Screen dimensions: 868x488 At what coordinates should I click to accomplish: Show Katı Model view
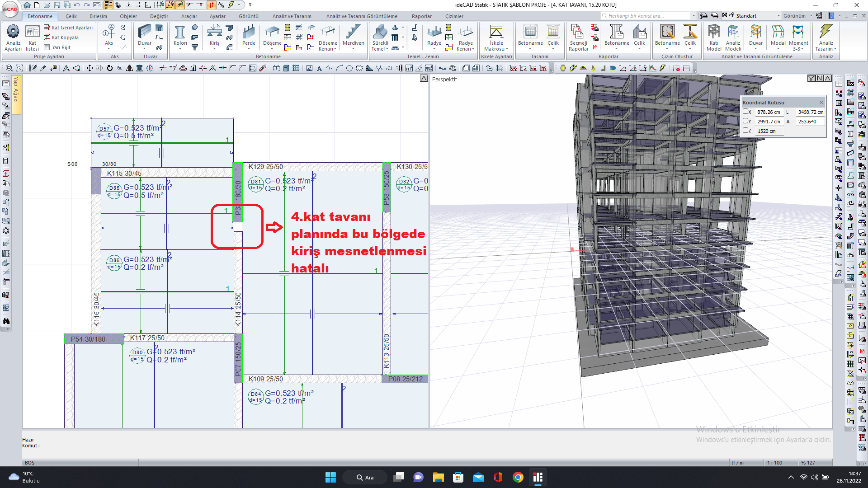tap(714, 38)
